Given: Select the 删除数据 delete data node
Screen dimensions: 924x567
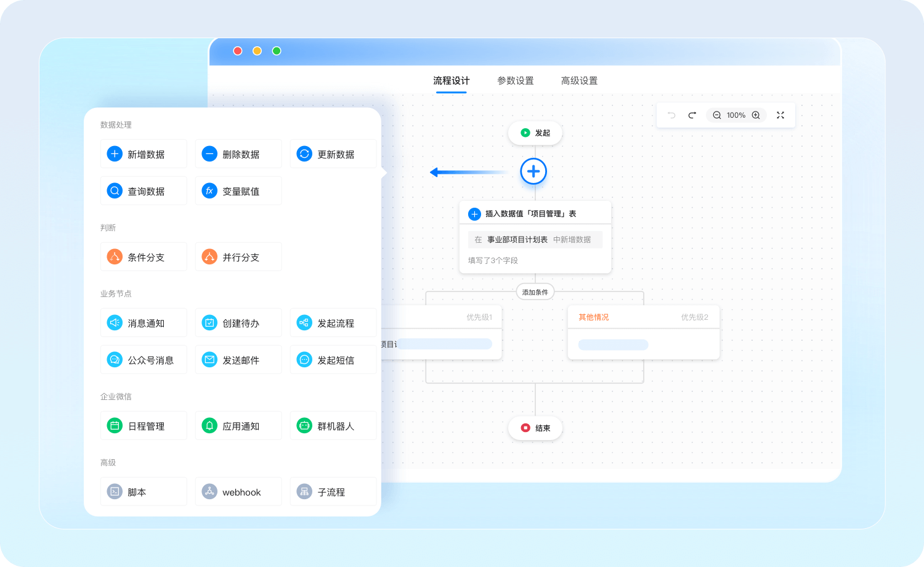Looking at the screenshot, I should (238, 154).
